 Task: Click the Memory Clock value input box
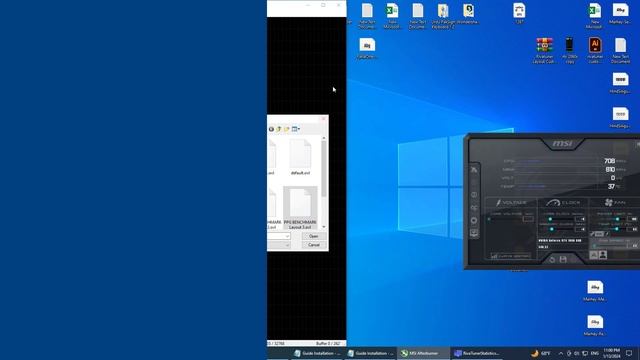point(580,229)
